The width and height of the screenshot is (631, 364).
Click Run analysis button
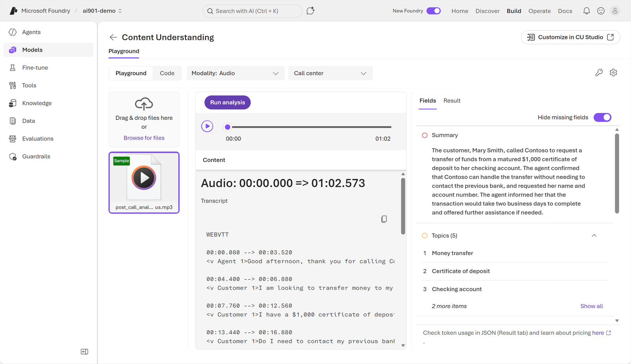(228, 102)
